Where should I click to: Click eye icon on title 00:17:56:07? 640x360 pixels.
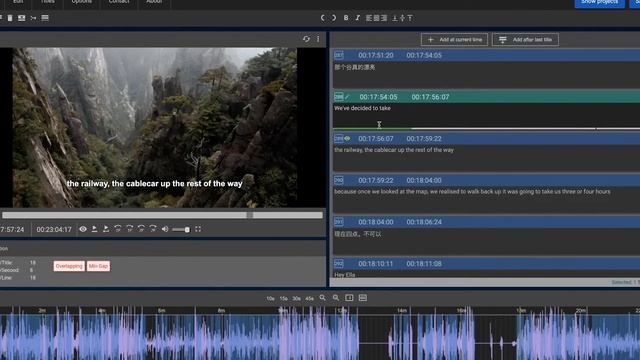(x=347, y=138)
